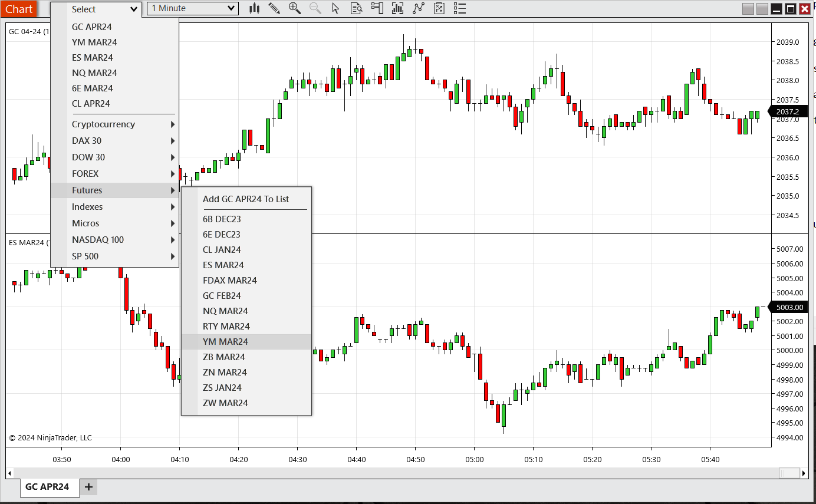Open the bar type candlestick icon
Image resolution: width=816 pixels, height=504 pixels.
[255, 8]
